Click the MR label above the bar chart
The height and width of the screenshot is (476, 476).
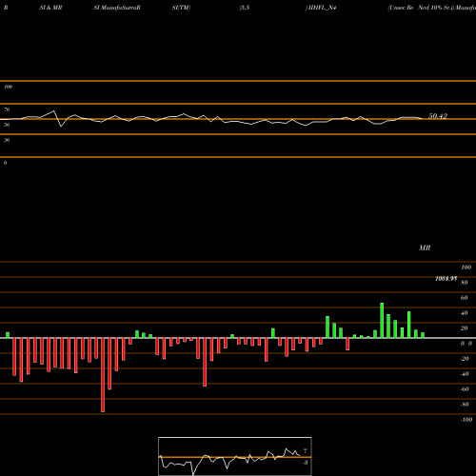click(425, 248)
